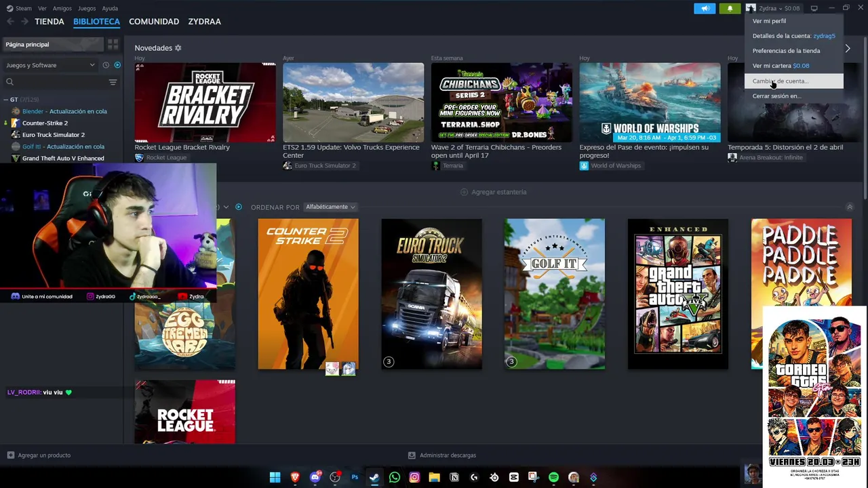Click the plus icon beside Agregar un producto

10,455
